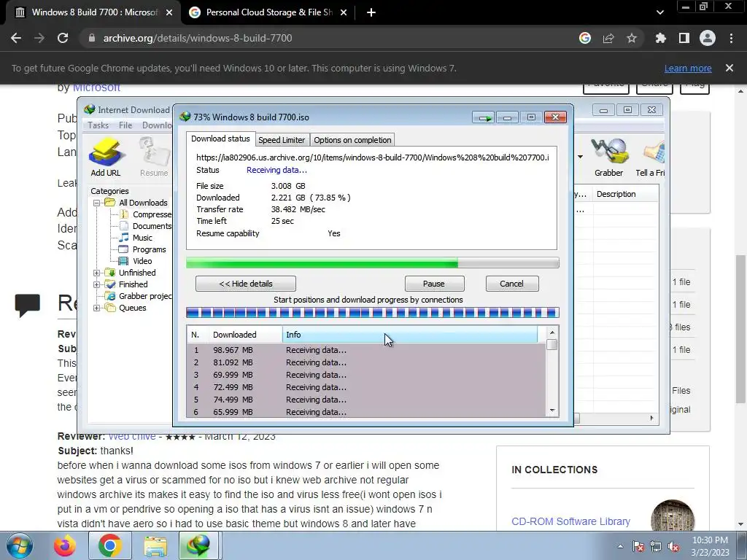Dismiss the Chrome update notification bar
Screen dimensions: 747x560
[x=729, y=68]
